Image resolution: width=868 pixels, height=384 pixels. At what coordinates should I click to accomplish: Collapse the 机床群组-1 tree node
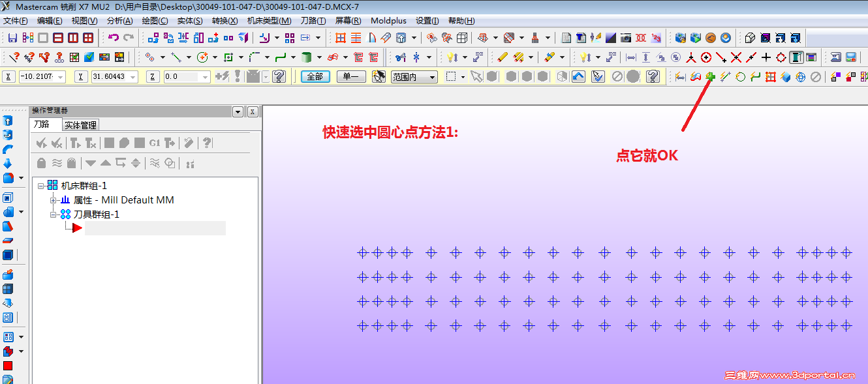(40, 186)
